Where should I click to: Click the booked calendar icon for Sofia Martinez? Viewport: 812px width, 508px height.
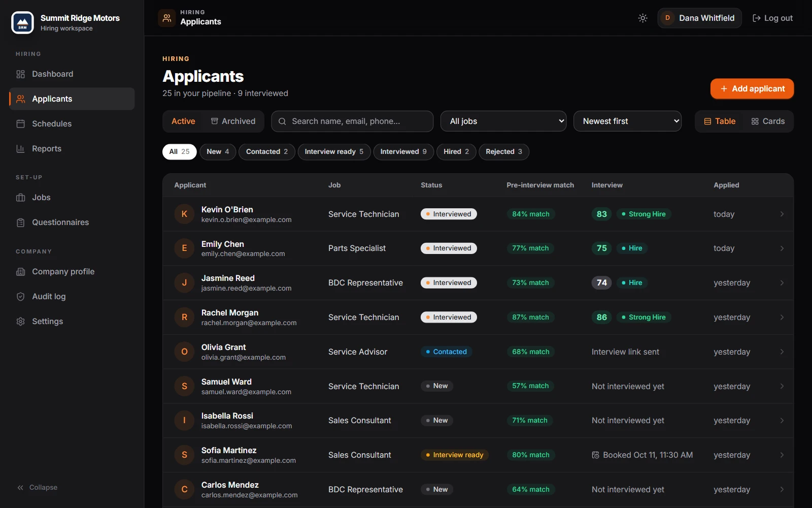point(595,455)
